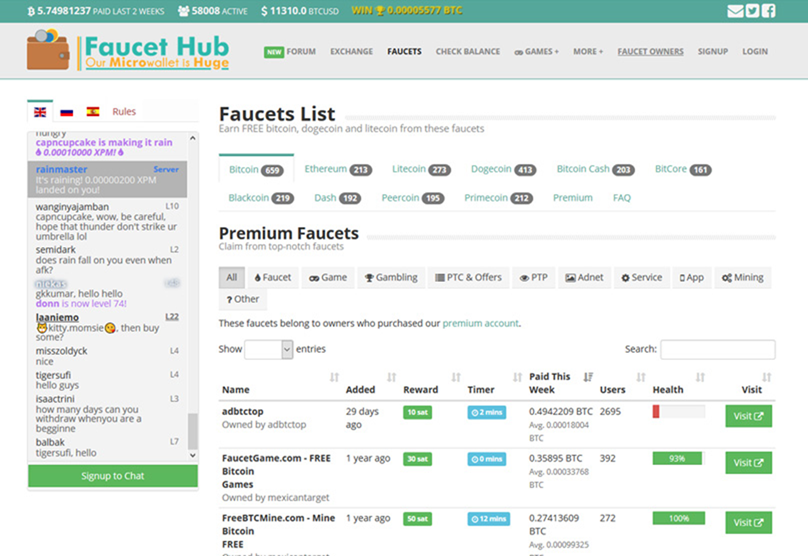Viewport: 808px width, 556px height.
Task: Click the Signup to Chat button
Action: pyautogui.click(x=113, y=476)
